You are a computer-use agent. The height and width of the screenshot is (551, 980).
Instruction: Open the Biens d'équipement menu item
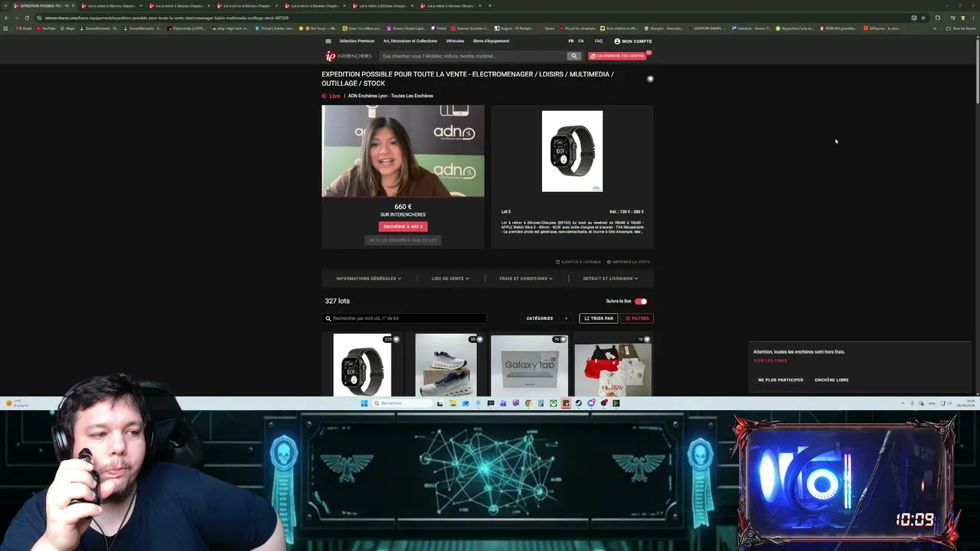click(491, 41)
